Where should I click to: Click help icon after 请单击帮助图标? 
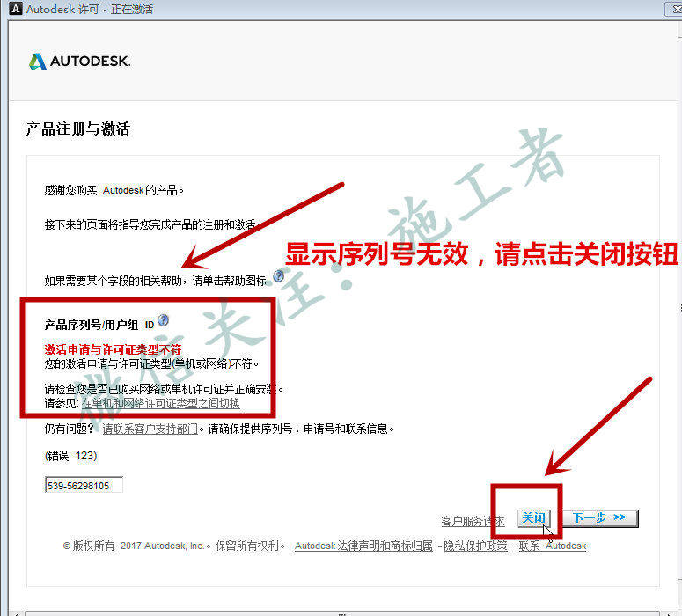click(278, 276)
